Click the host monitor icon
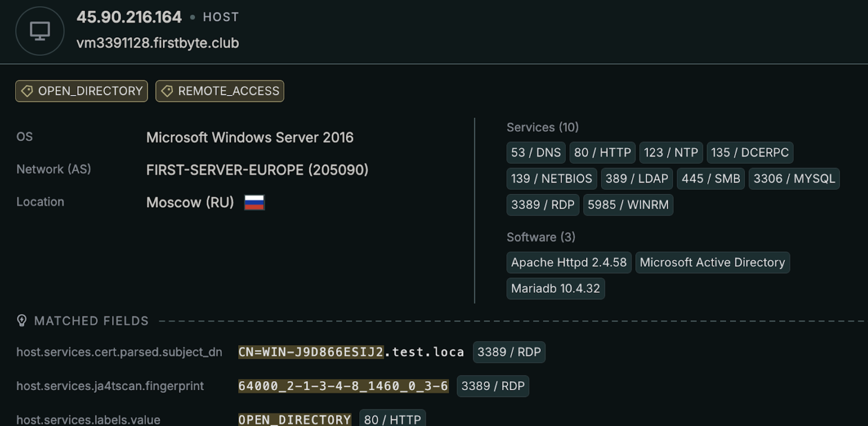This screenshot has height=426, width=868. coord(40,31)
